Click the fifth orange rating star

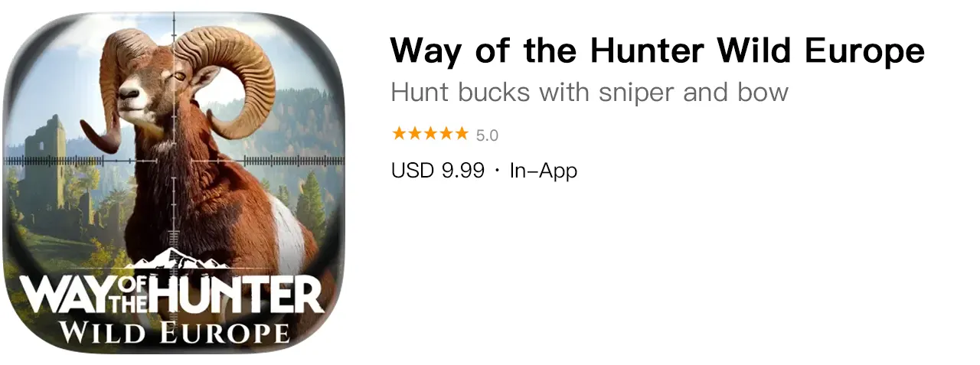tap(461, 134)
